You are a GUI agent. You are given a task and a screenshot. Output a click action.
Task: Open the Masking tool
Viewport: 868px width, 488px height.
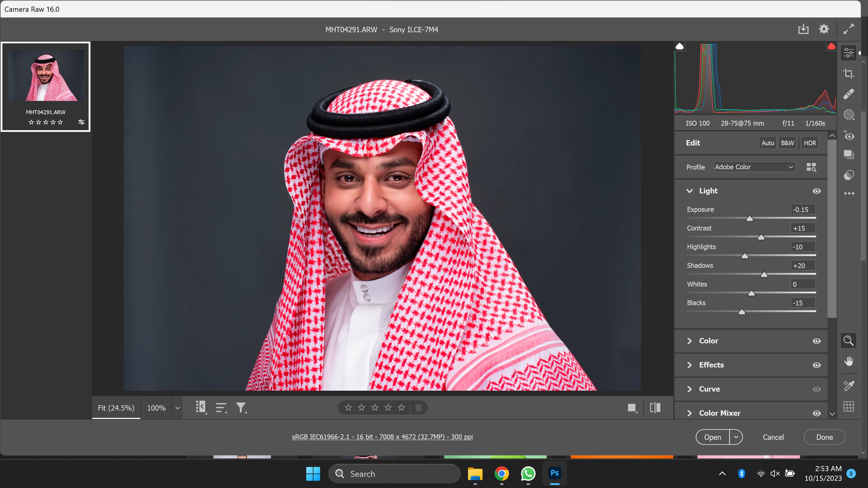pos(848,115)
